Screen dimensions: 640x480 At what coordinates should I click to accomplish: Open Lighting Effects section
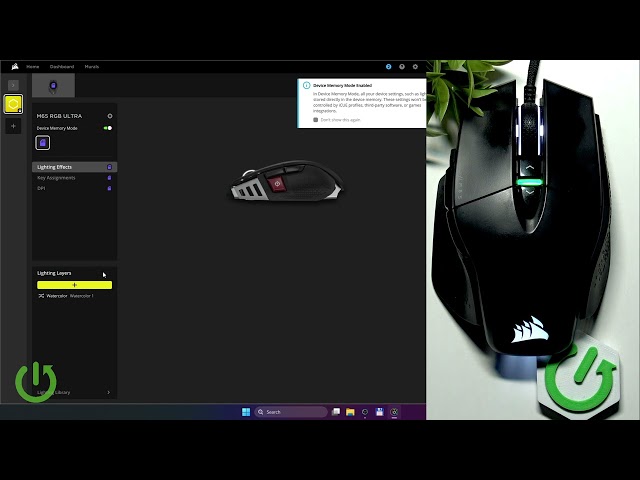pos(74,167)
